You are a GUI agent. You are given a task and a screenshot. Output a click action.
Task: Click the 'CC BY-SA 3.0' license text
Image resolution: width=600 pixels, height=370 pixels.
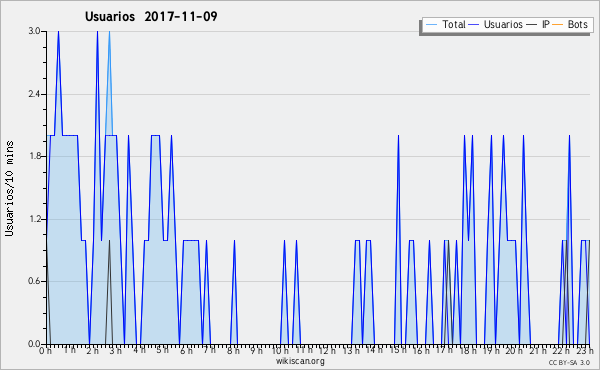pyautogui.click(x=569, y=362)
